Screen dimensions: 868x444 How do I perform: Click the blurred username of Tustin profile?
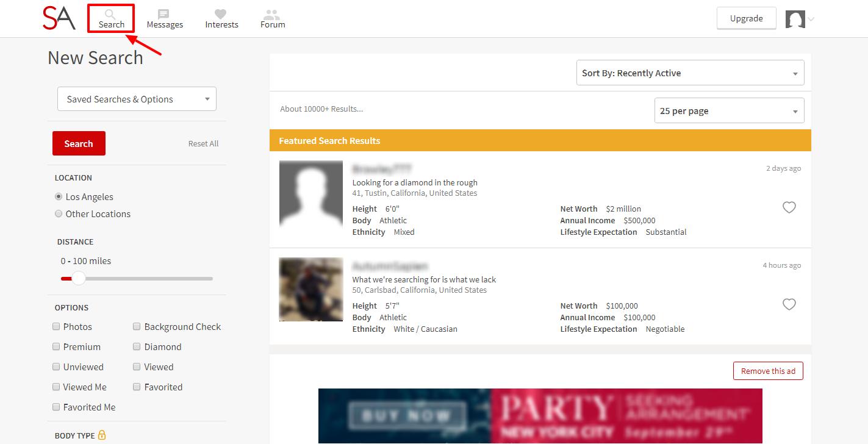382,168
